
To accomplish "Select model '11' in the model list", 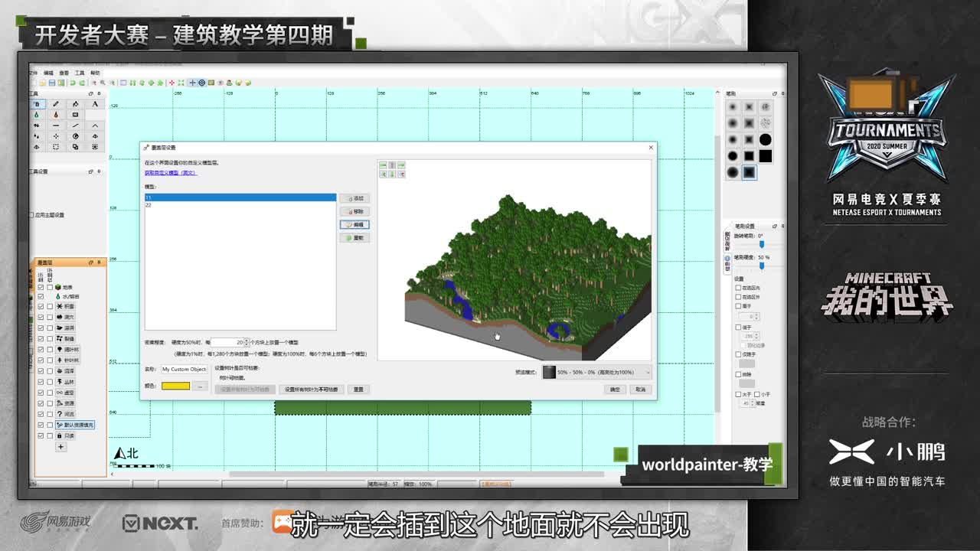I will [240, 197].
